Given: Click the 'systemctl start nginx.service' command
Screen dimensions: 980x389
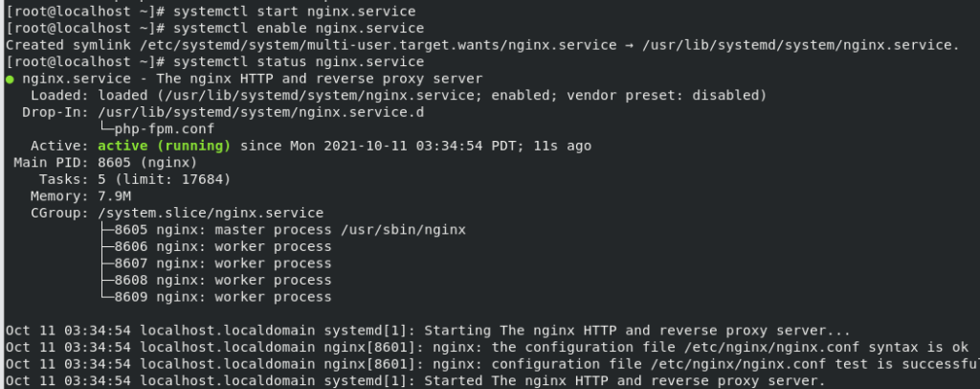Looking at the screenshot, I should (295, 11).
